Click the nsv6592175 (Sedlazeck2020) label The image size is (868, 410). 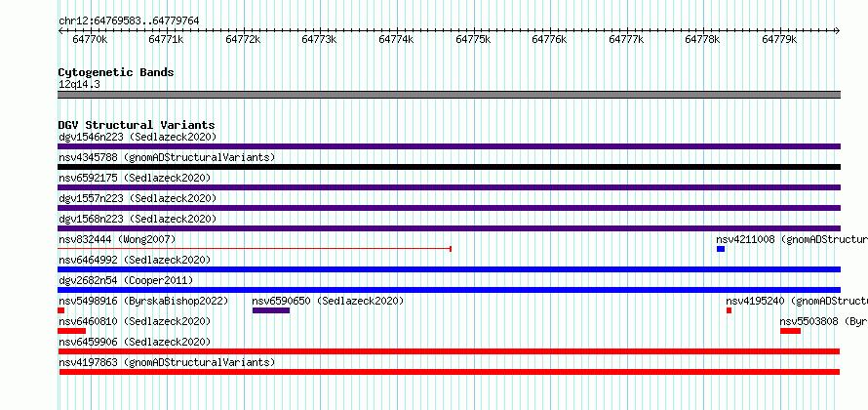(135, 178)
